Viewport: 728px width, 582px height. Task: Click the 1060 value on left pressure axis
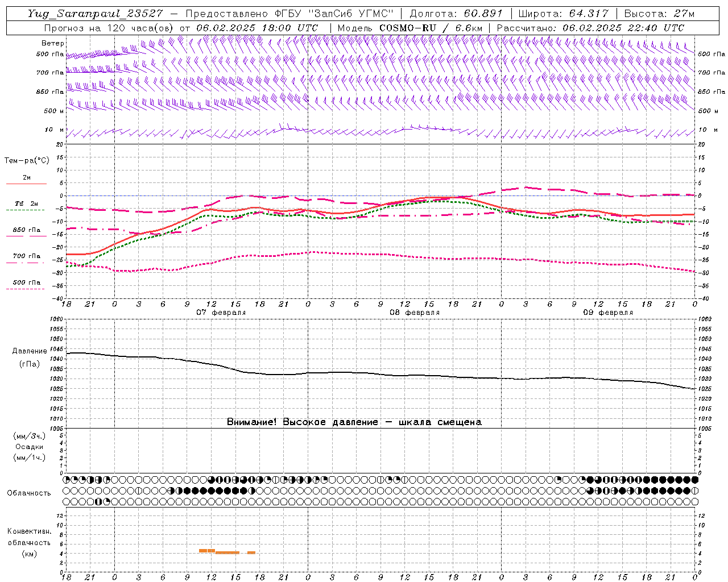56,319
